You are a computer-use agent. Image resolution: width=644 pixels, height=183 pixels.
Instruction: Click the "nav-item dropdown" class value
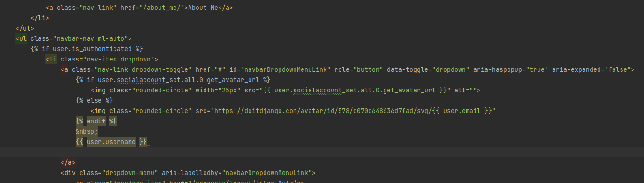[118, 59]
